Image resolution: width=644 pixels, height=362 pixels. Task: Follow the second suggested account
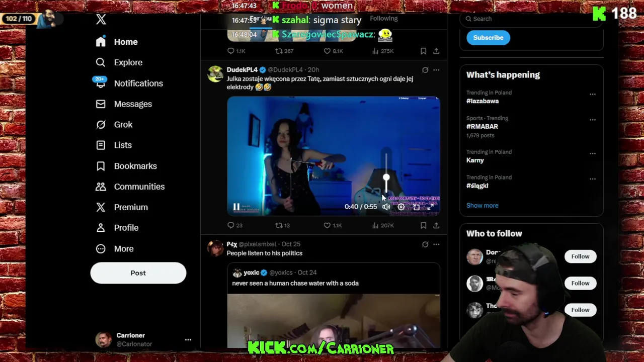[x=580, y=283]
